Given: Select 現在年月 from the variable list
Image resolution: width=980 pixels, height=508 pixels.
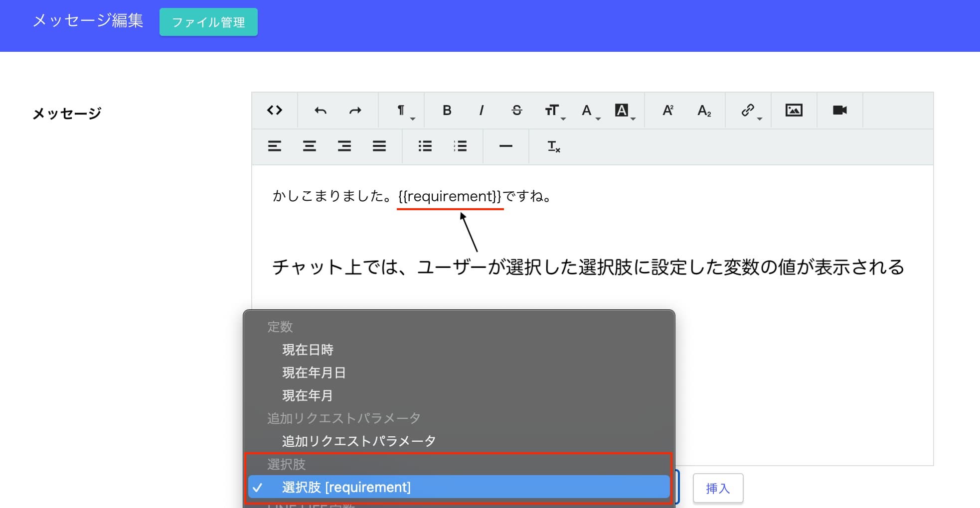Looking at the screenshot, I should (x=459, y=395).
